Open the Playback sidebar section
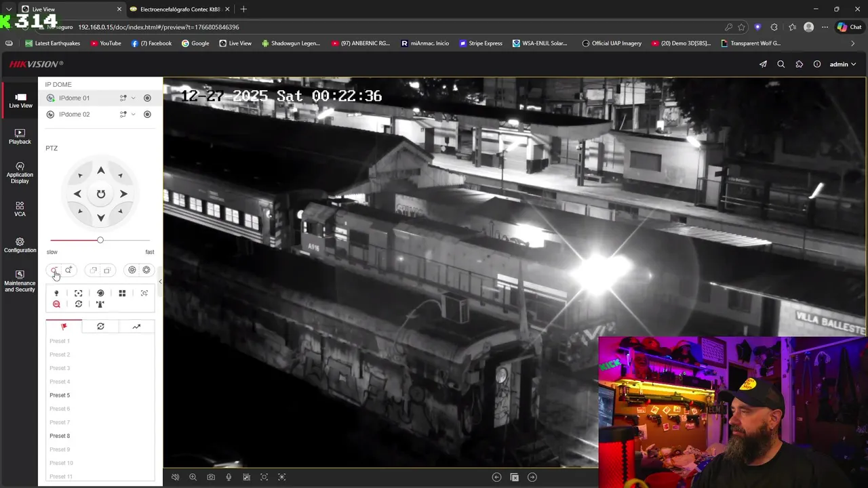This screenshot has height=488, width=868. [20, 137]
